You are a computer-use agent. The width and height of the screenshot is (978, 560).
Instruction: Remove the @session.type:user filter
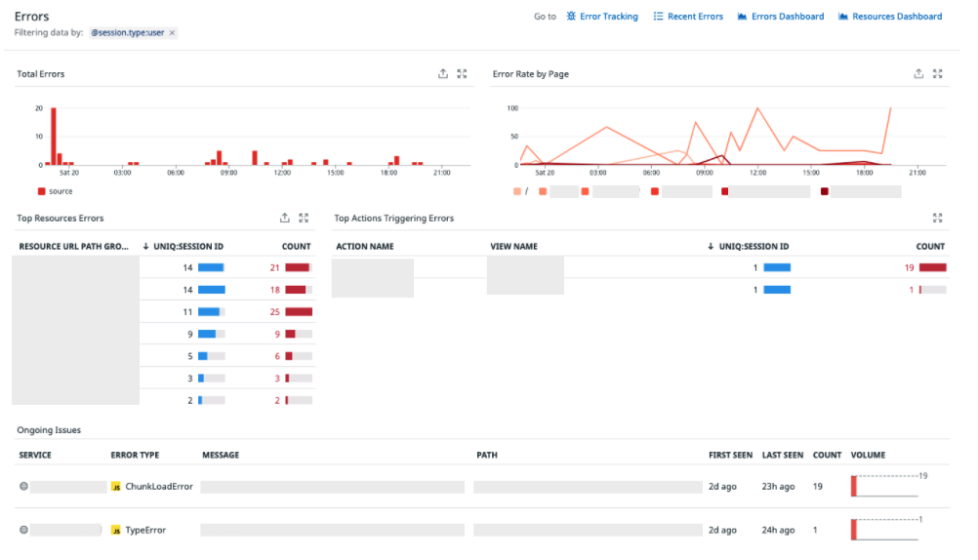(x=172, y=33)
